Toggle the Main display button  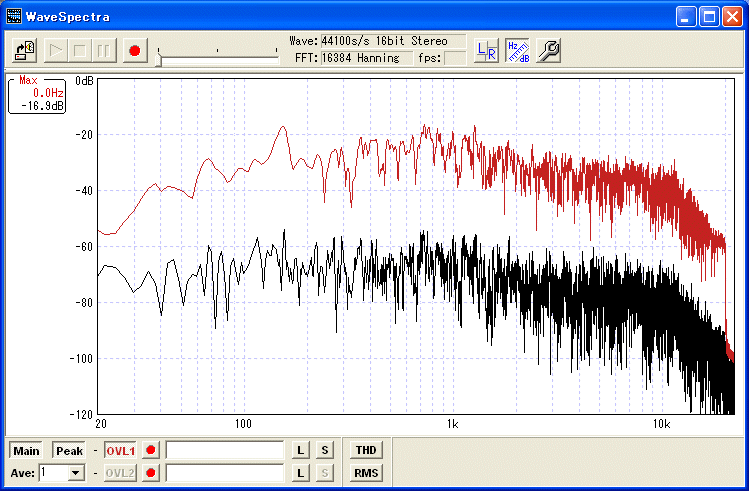(x=27, y=451)
